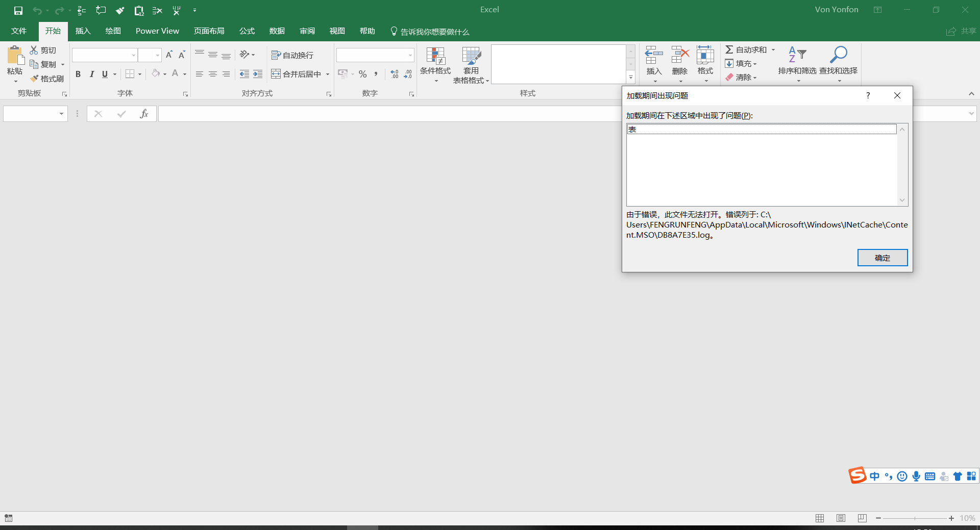Click the Find and Select magnifier icon
Viewport: 980px width, 530px height.
point(838,55)
